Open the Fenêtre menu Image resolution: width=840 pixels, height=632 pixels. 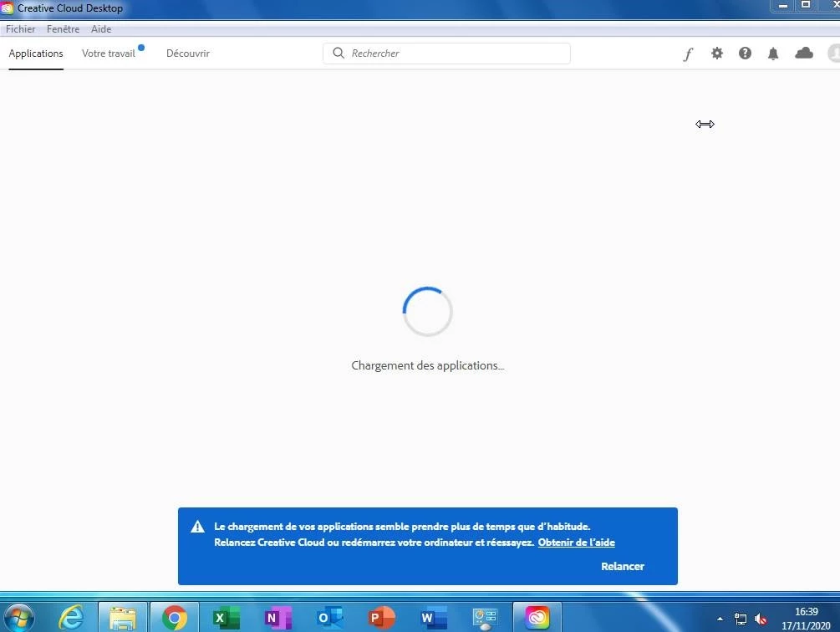point(63,29)
